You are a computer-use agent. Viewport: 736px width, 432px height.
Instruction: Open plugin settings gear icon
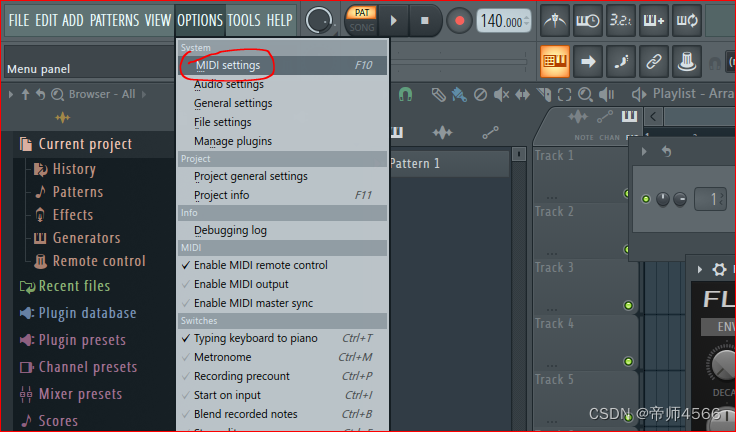[719, 269]
